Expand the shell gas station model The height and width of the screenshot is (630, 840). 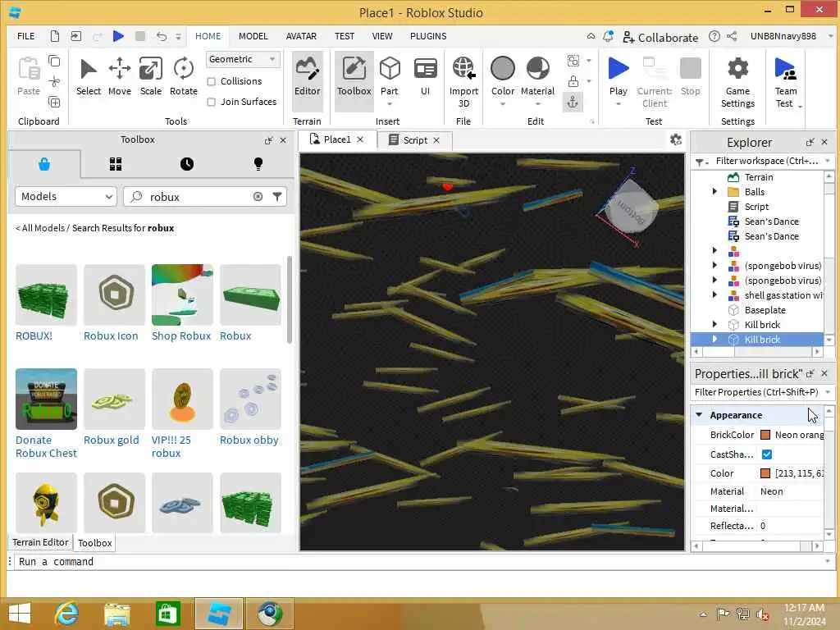[714, 294]
